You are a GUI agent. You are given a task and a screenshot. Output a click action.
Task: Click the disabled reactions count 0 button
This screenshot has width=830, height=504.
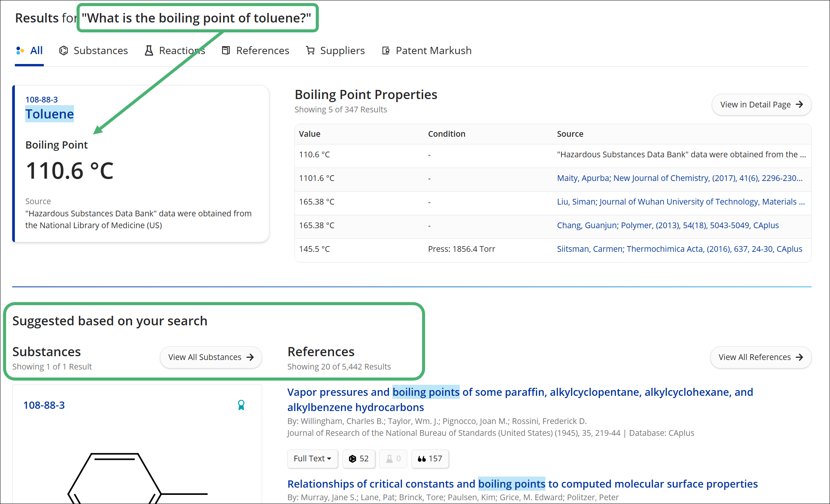point(393,459)
